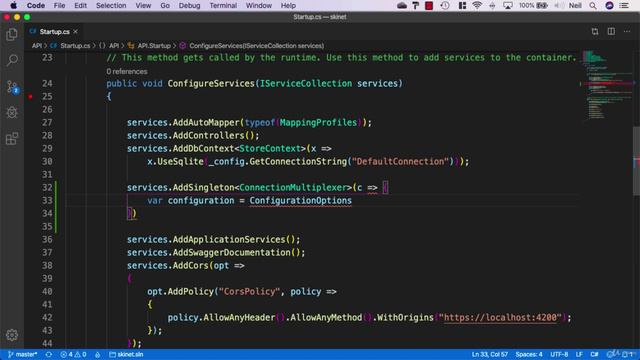Change file encoding via UTF-8
Screen dimensions: 640x360
(x=559, y=354)
